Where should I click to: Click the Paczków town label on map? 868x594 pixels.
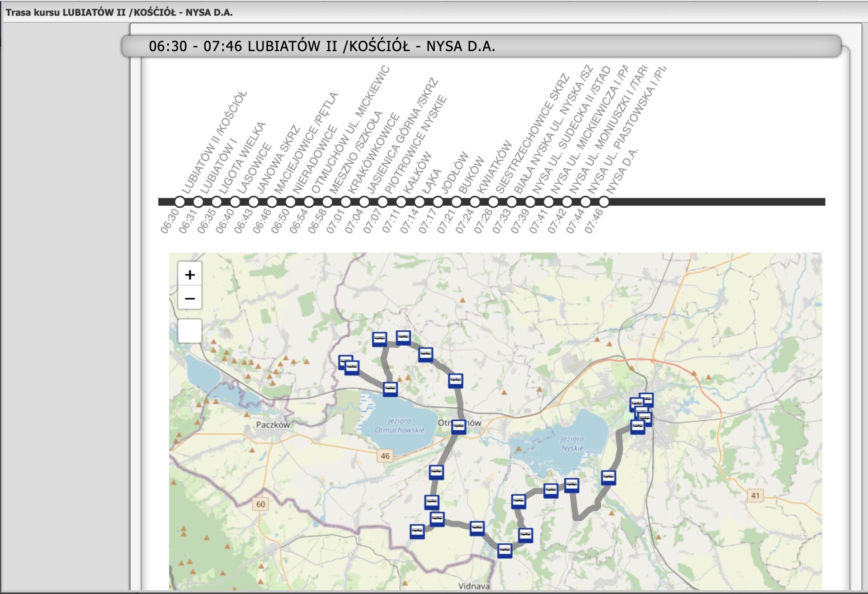point(273,425)
